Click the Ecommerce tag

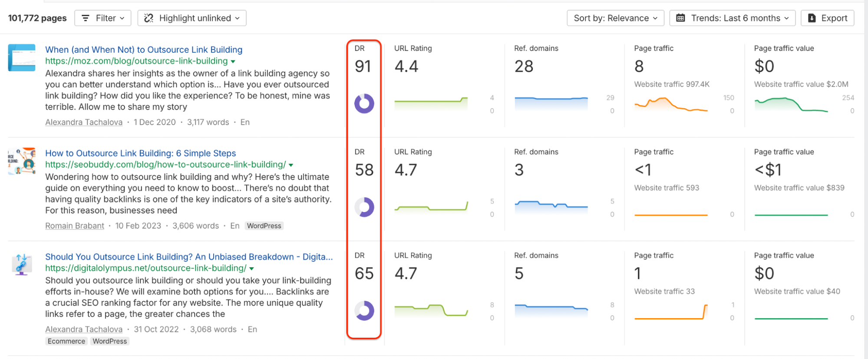click(66, 341)
